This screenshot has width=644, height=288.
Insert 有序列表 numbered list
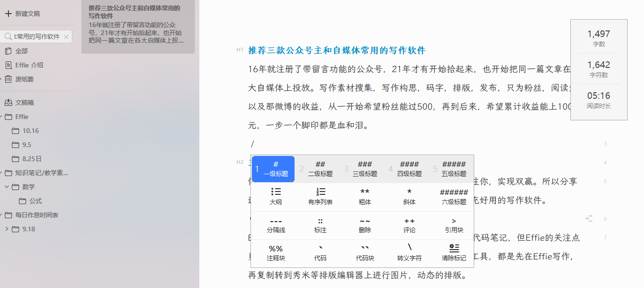(320, 197)
